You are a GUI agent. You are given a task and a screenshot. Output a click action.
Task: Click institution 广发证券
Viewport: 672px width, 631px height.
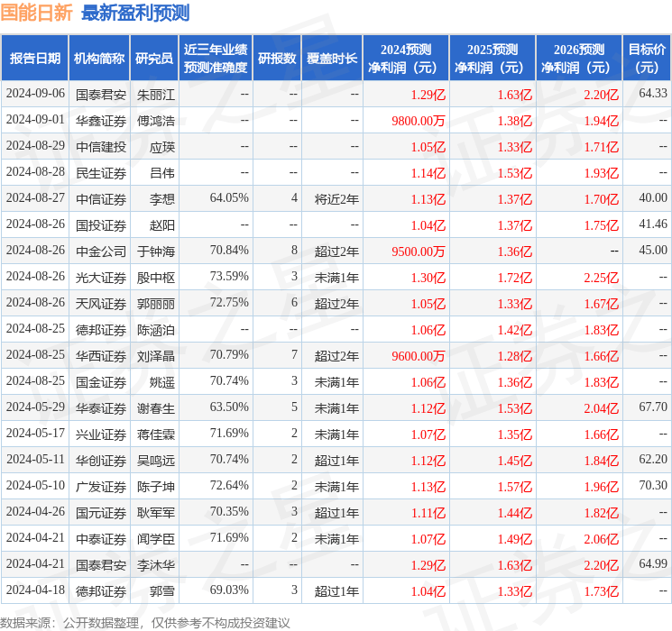[x=101, y=487]
